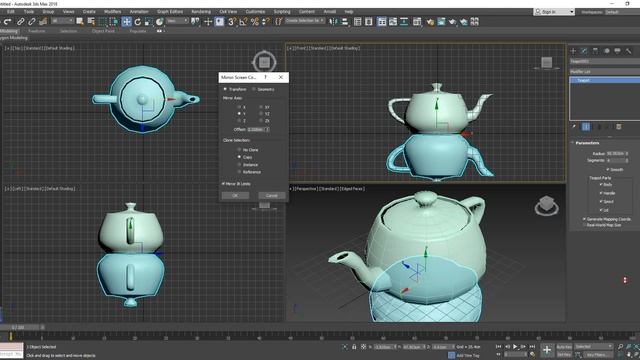Activate the Select and Rotate tool
This screenshot has height=360, width=640.
pos(138,22)
